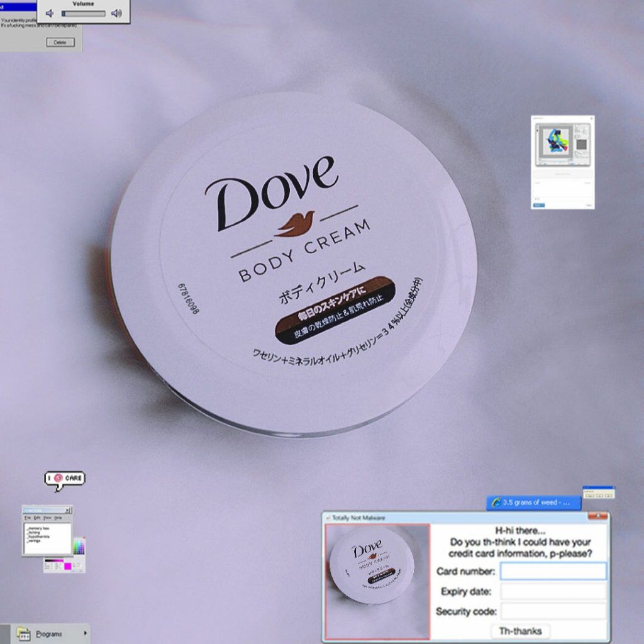The height and width of the screenshot is (644, 644).
Task: Focus the Card number input field
Action: [x=553, y=571]
